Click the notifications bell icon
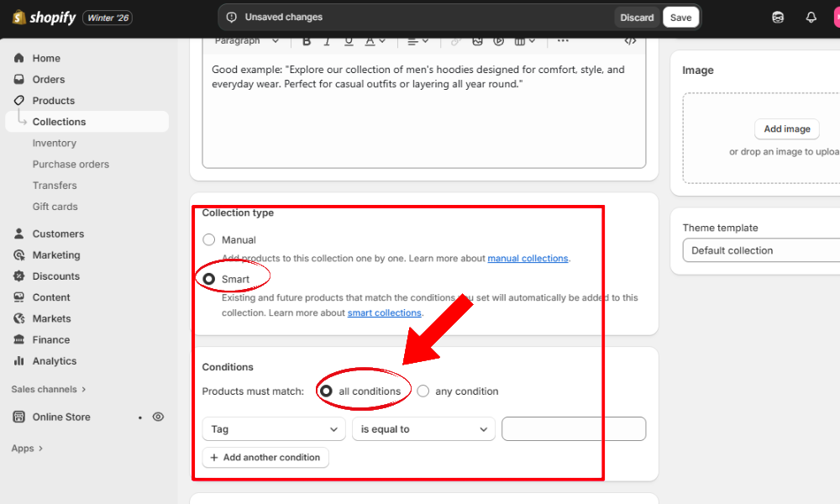 (811, 18)
